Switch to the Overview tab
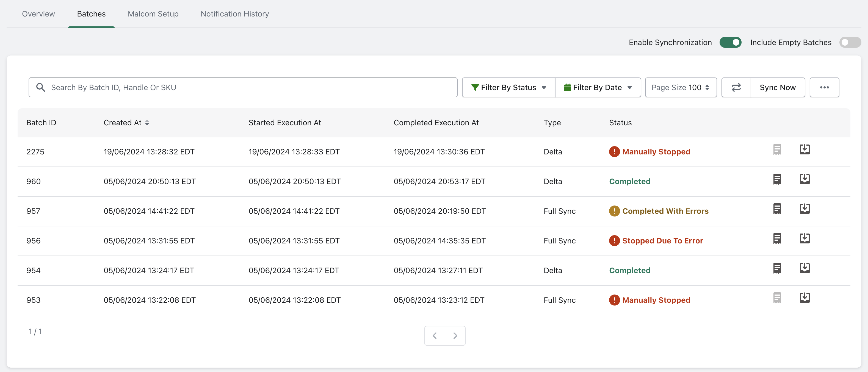The height and width of the screenshot is (372, 868). tap(38, 14)
